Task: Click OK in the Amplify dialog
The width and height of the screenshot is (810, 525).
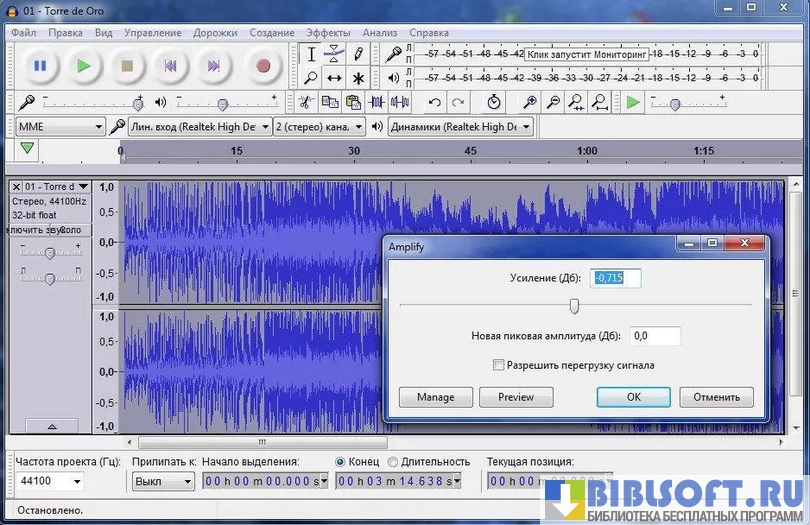Action: pos(633,397)
